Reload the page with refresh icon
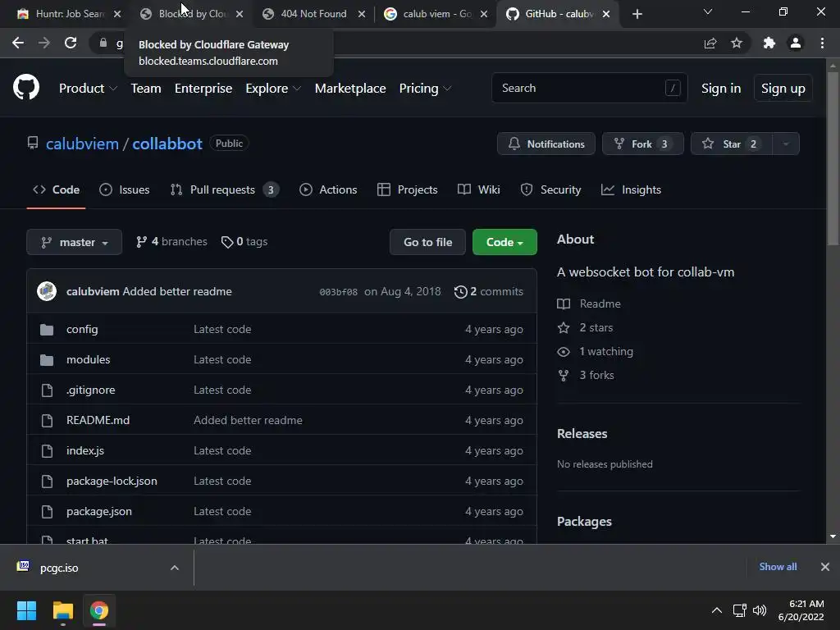 [x=71, y=43]
